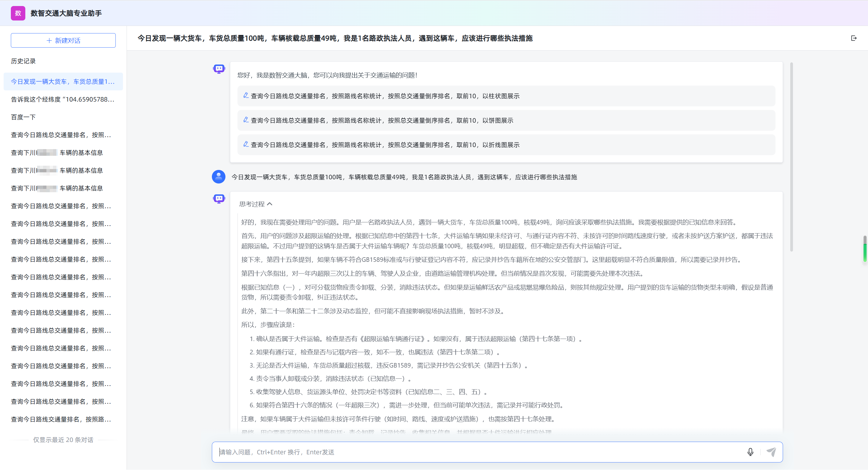Click the purple app logo icon
868x470 pixels.
(x=18, y=13)
